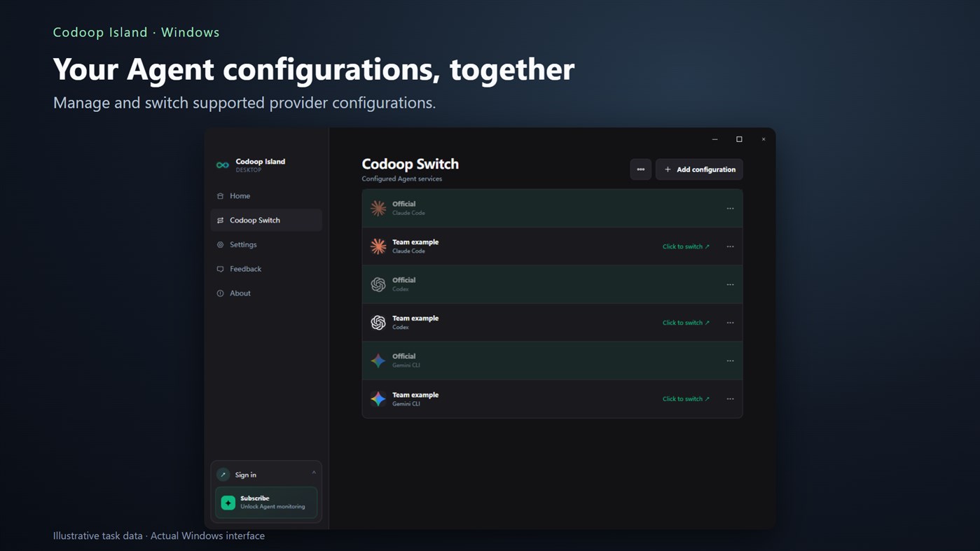The width and height of the screenshot is (980, 551).
Task: Click the Codex icon on Team example row
Action: click(378, 322)
